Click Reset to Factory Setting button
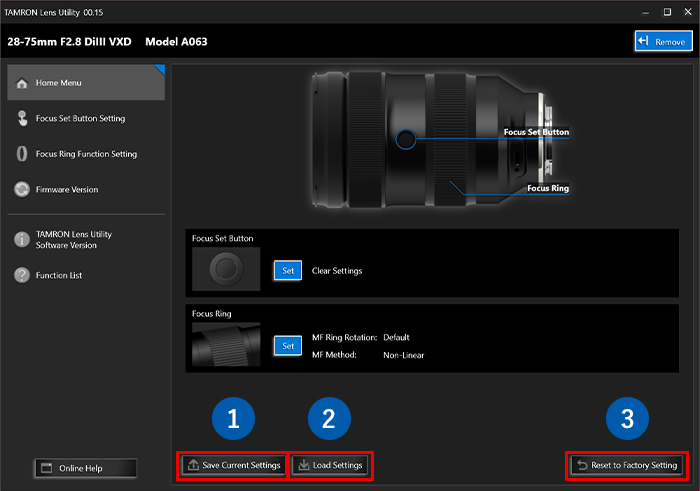 (627, 466)
